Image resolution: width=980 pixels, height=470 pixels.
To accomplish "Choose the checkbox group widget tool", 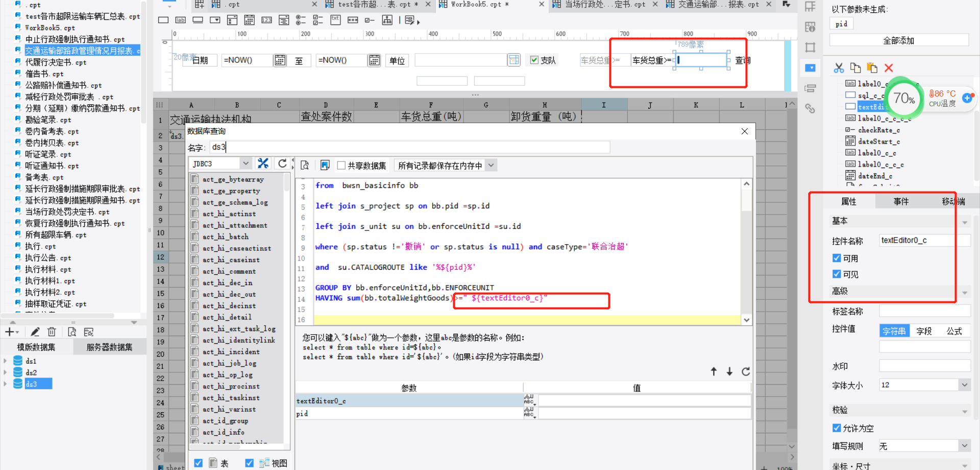I will point(318,20).
